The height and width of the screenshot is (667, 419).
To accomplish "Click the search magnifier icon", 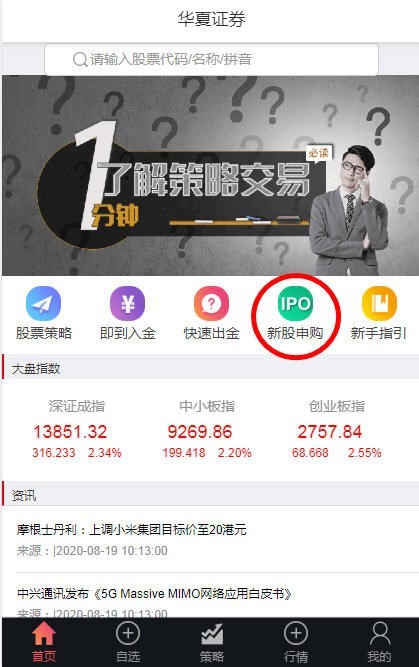I will (x=80, y=60).
